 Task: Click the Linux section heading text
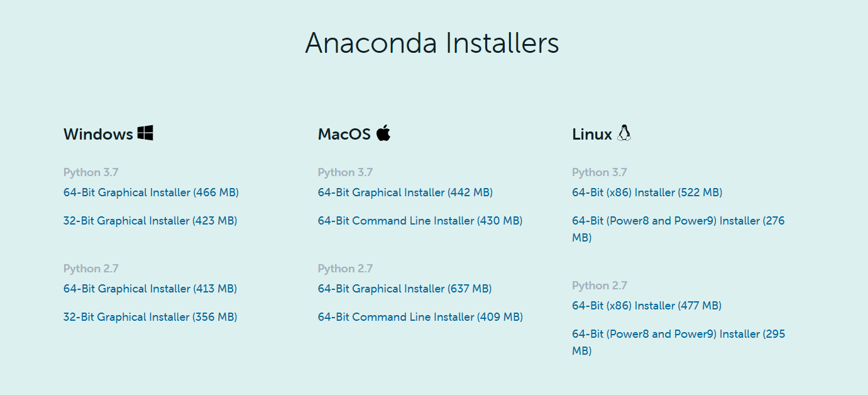tap(592, 134)
